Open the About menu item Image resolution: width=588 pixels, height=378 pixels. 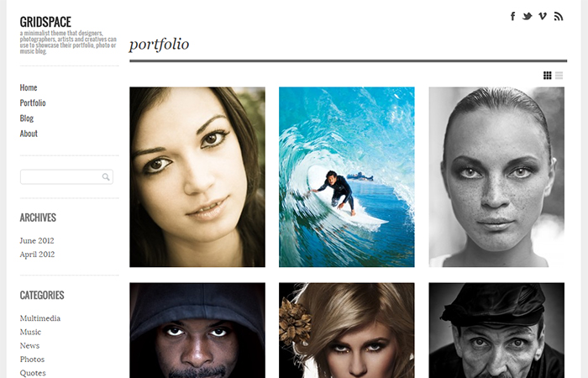[x=29, y=134]
